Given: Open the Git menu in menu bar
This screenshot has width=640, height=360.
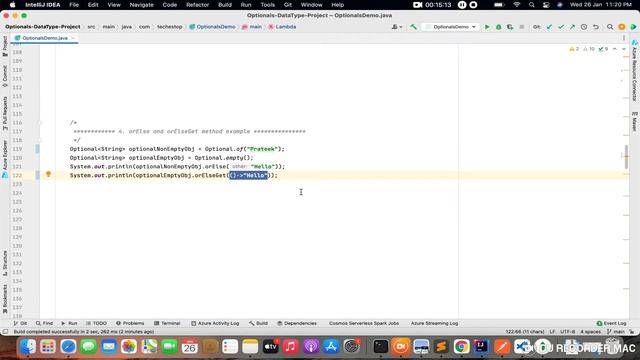Looking at the screenshot, I should pos(288,5).
